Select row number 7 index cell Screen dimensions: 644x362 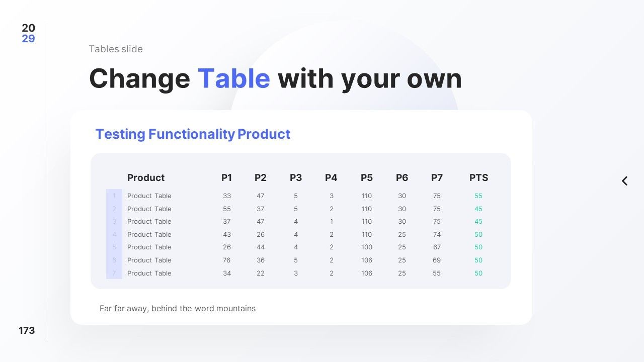pos(114,273)
